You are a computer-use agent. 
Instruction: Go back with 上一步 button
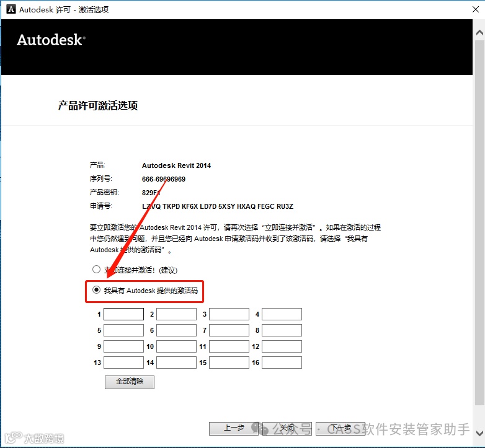[x=234, y=429]
